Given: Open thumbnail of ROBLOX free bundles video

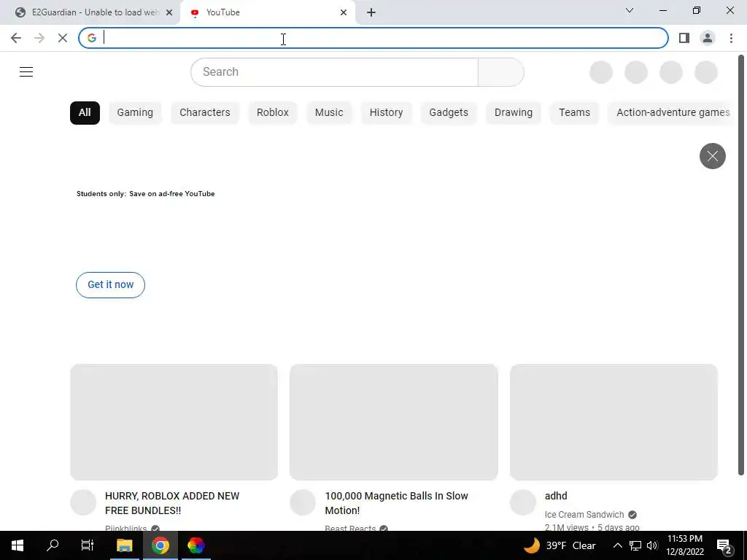Looking at the screenshot, I should coord(174,422).
